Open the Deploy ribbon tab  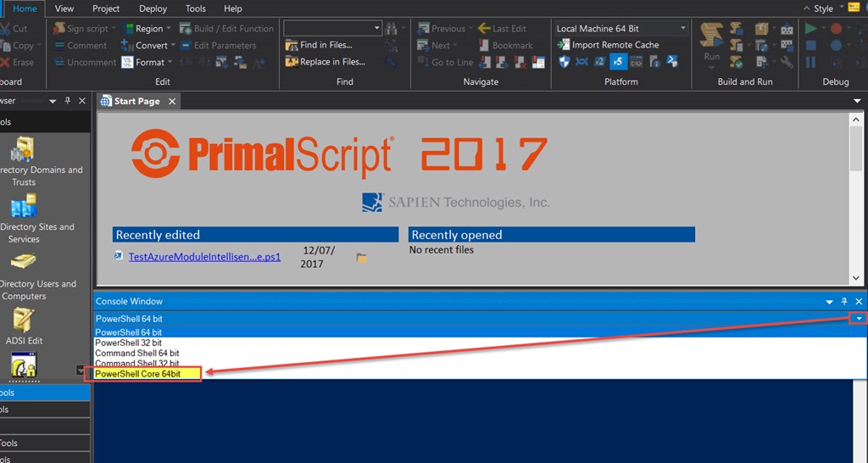pos(153,8)
